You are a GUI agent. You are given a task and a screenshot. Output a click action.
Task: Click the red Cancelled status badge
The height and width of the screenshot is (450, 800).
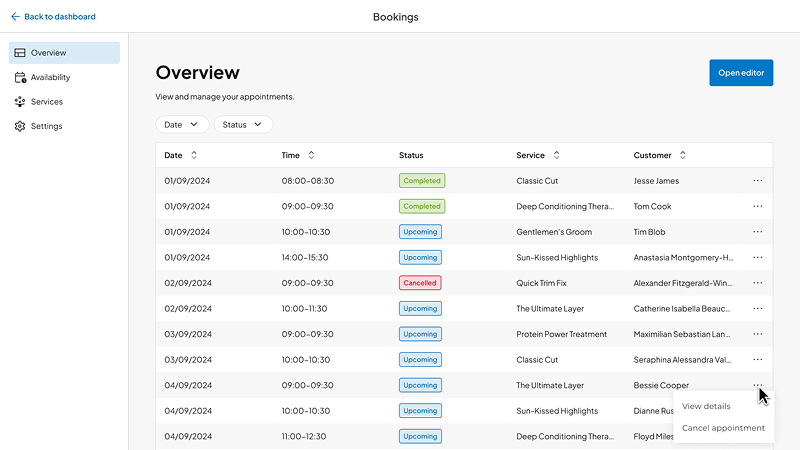(420, 283)
